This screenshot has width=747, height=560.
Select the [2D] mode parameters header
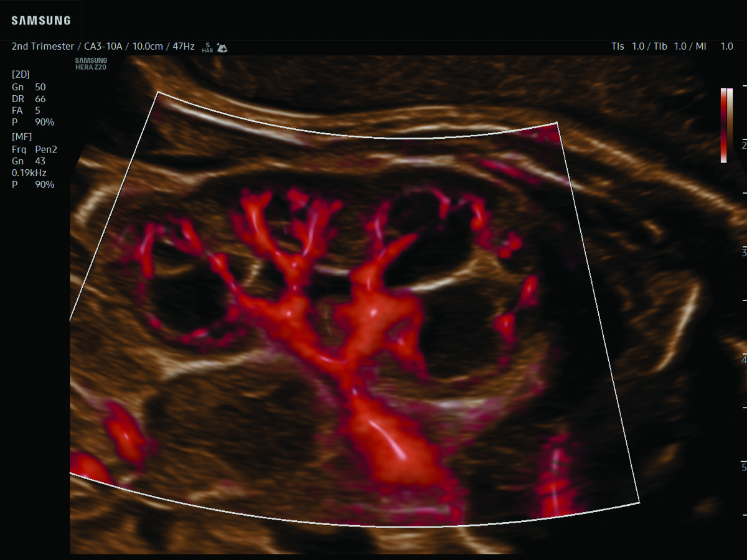(x=20, y=75)
